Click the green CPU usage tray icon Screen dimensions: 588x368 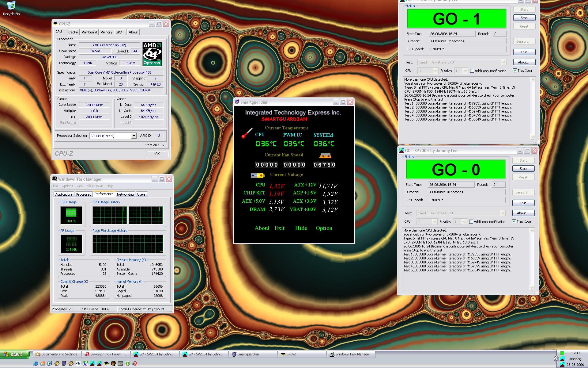click(x=562, y=353)
